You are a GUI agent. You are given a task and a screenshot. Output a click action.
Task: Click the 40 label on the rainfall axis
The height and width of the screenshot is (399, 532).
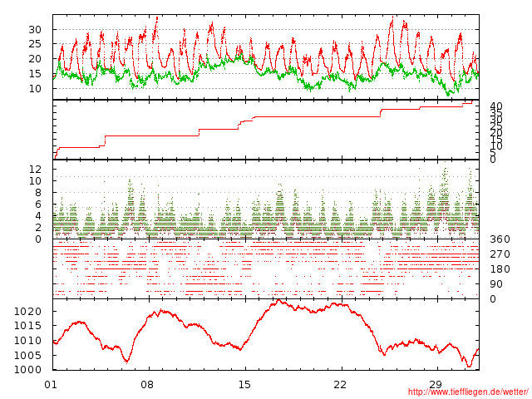click(x=496, y=106)
